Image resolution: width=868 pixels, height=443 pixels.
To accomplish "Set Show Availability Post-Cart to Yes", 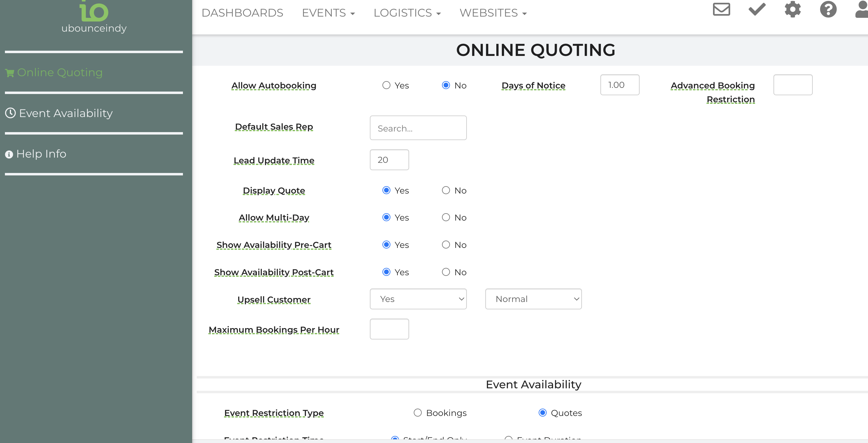I will pos(386,272).
